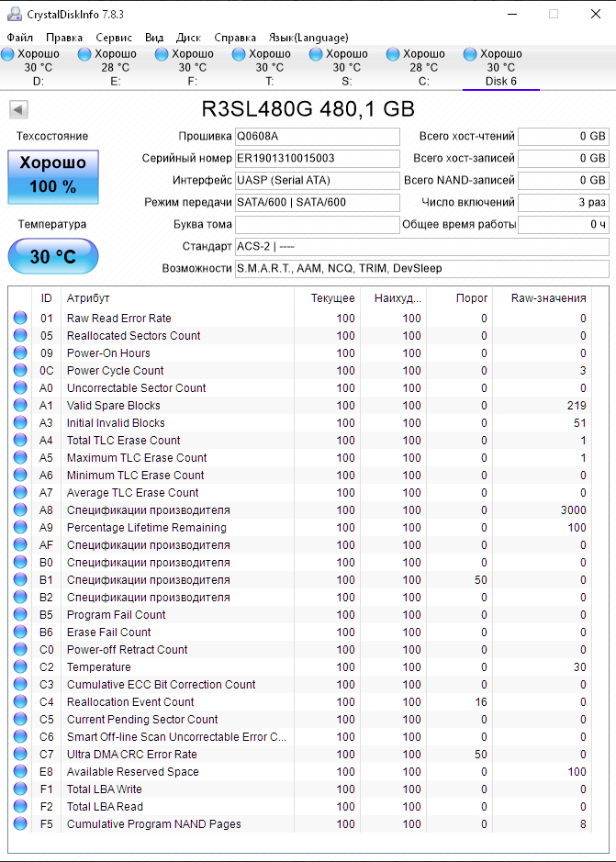Screen dimensions: 616x862
Task: Open the Справка menu
Action: [235, 38]
